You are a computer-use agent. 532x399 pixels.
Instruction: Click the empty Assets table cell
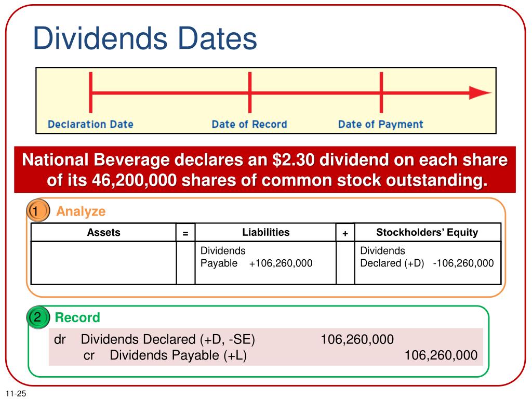tap(103, 263)
